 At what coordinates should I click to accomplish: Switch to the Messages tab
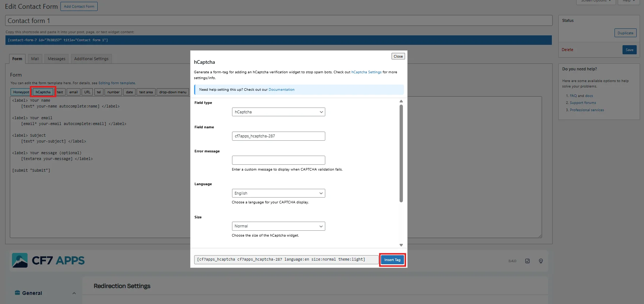56,59
